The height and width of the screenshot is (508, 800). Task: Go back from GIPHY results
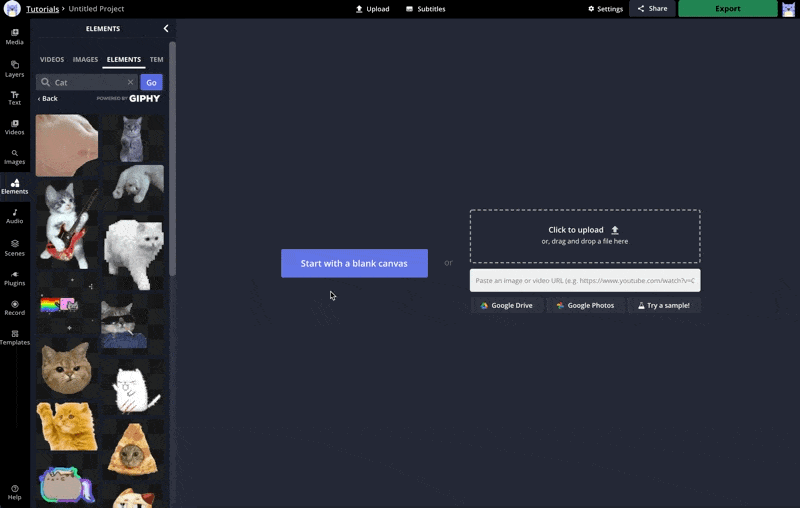point(48,99)
